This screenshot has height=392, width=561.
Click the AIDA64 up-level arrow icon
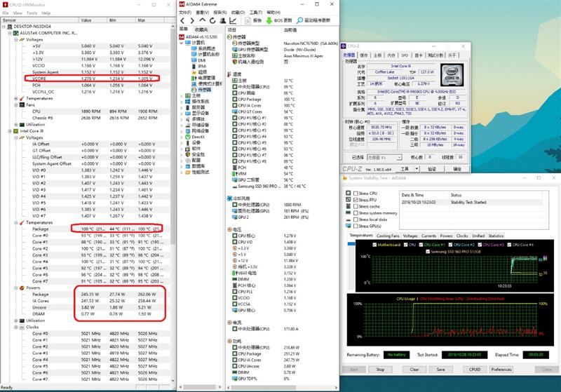(203, 20)
